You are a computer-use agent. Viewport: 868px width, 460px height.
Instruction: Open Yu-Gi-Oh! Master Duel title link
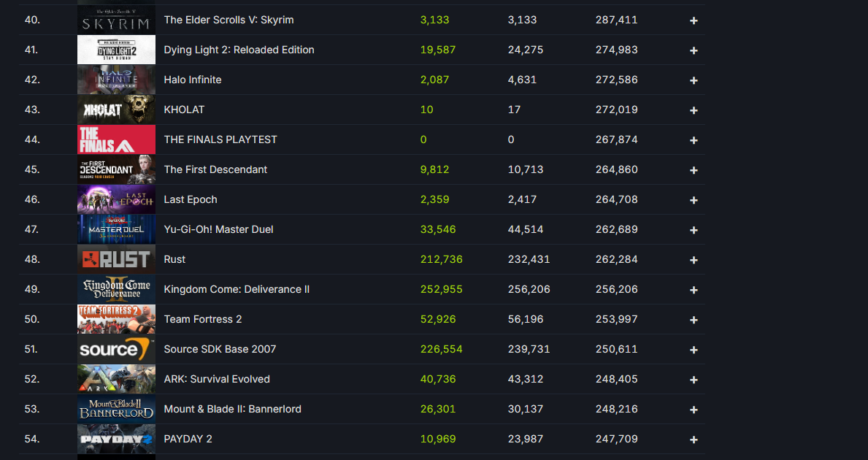(219, 229)
